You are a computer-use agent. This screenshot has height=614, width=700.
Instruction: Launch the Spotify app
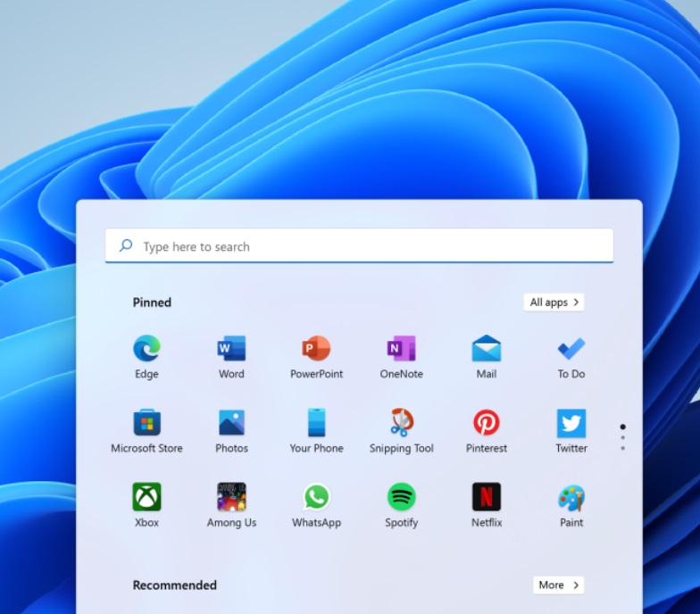402,505
